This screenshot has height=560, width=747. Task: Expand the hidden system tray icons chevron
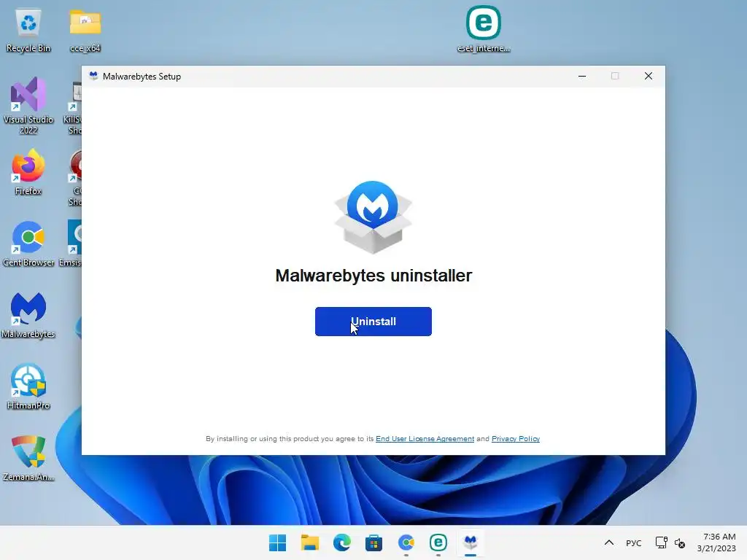(x=609, y=542)
